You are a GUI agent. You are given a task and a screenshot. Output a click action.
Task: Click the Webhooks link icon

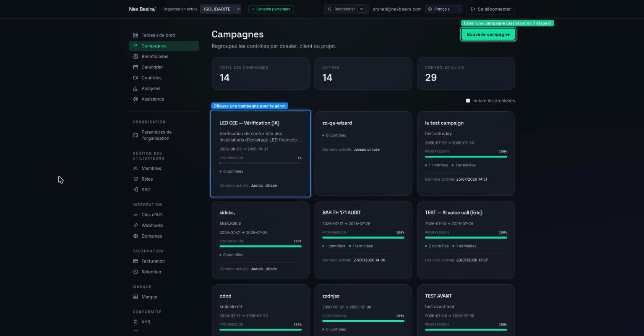coord(136,226)
